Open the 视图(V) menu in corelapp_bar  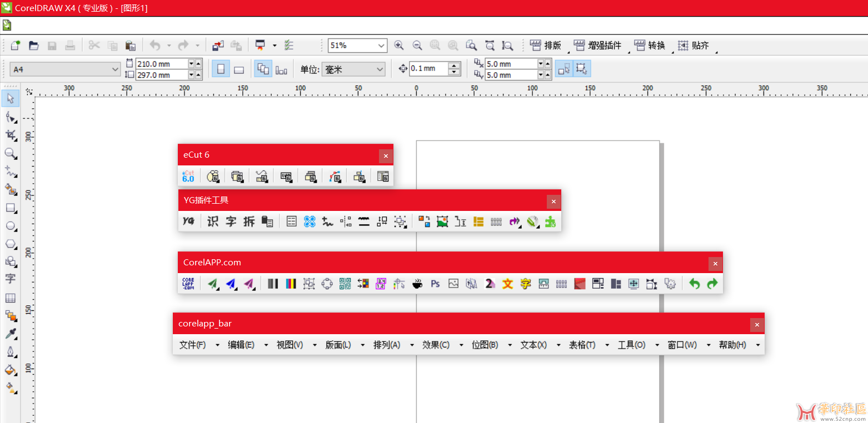coord(290,345)
